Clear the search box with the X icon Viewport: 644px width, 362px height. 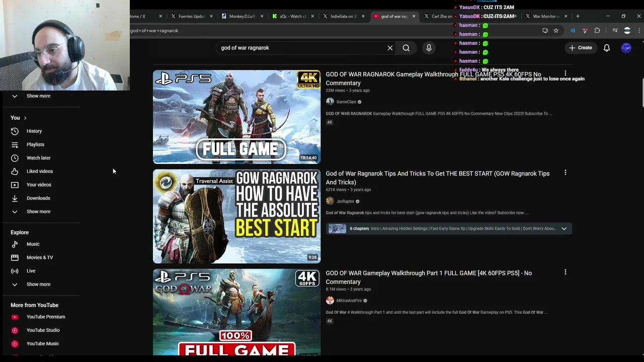(x=390, y=48)
